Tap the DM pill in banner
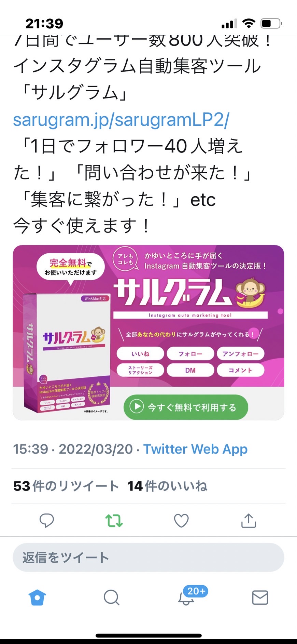 tap(190, 370)
